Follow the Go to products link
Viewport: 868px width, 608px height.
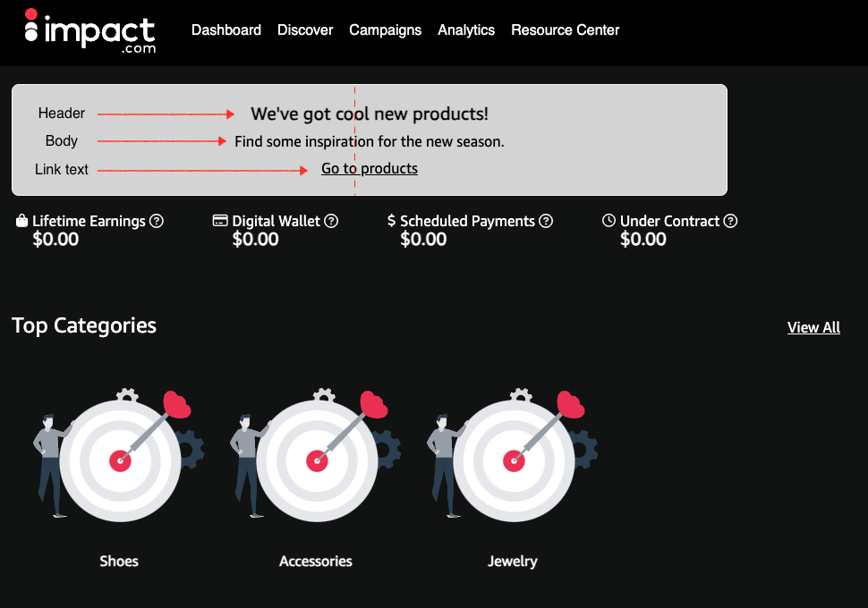click(370, 168)
